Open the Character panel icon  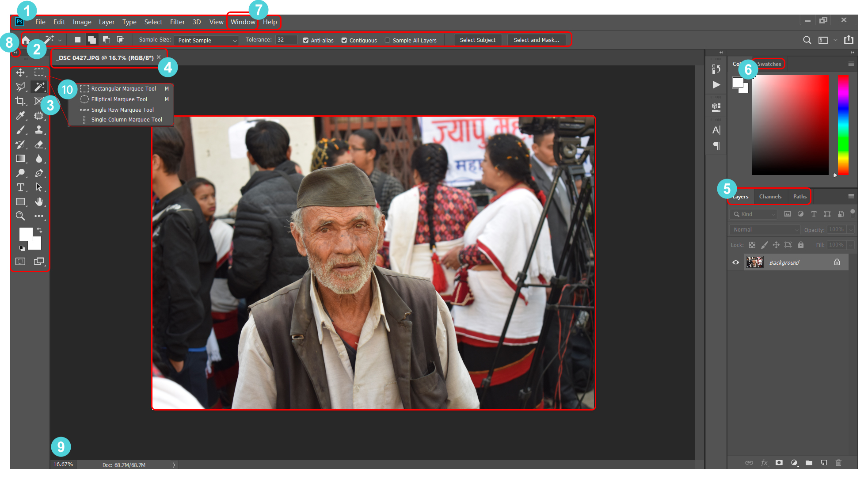click(716, 130)
